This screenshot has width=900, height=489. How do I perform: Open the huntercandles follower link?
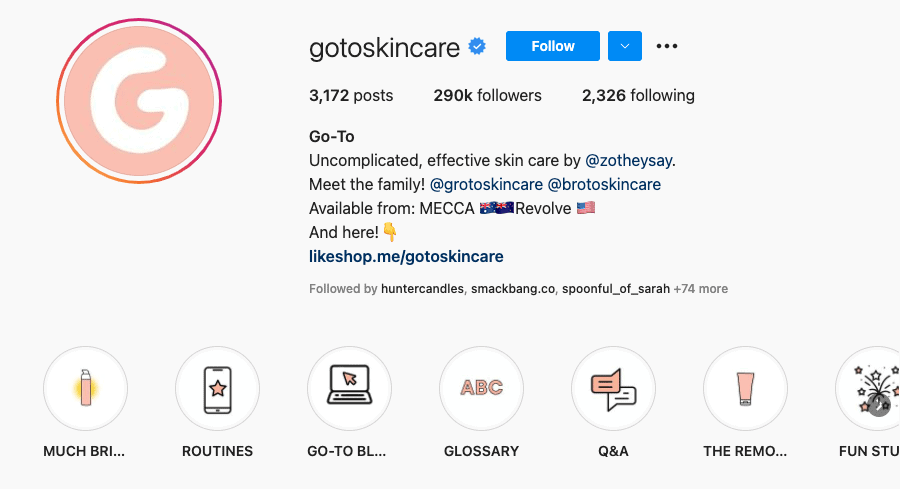(x=423, y=289)
